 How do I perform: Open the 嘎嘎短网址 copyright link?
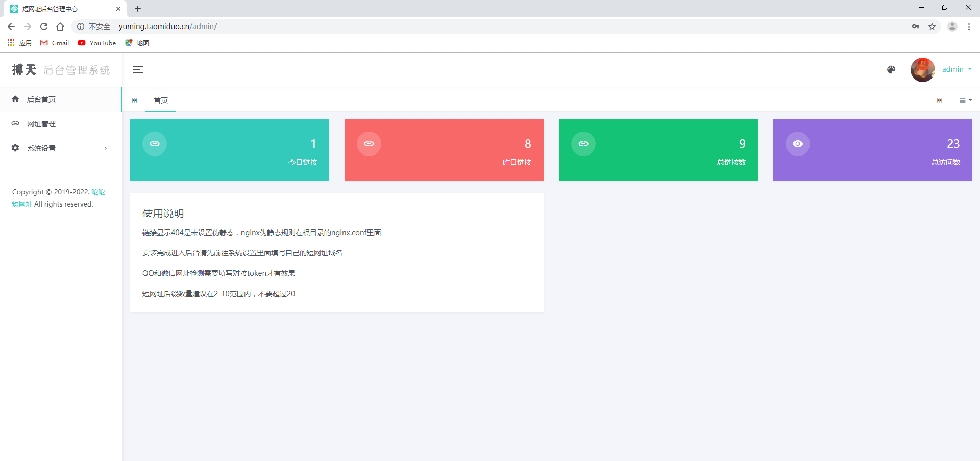pyautogui.click(x=98, y=192)
